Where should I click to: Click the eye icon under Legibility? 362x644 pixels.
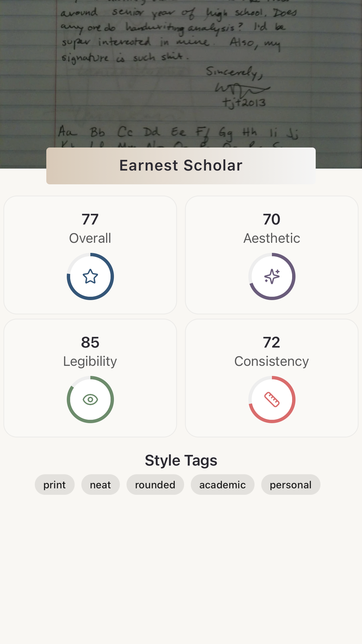[90, 400]
